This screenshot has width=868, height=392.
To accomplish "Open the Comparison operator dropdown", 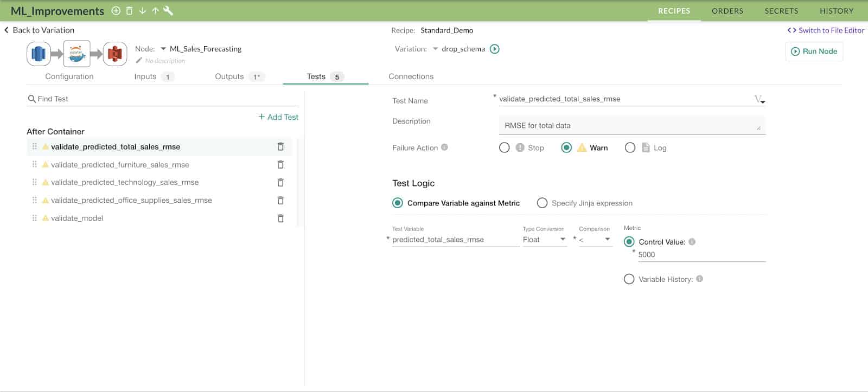I will [x=595, y=240].
